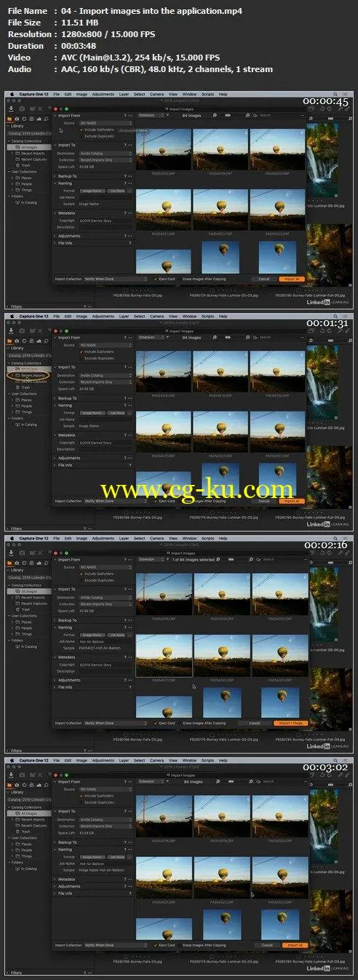This screenshot has width=358, height=980.
Task: Open Destination Inside Catalog dropdown in 00:00:45 frame
Action: 106,152
